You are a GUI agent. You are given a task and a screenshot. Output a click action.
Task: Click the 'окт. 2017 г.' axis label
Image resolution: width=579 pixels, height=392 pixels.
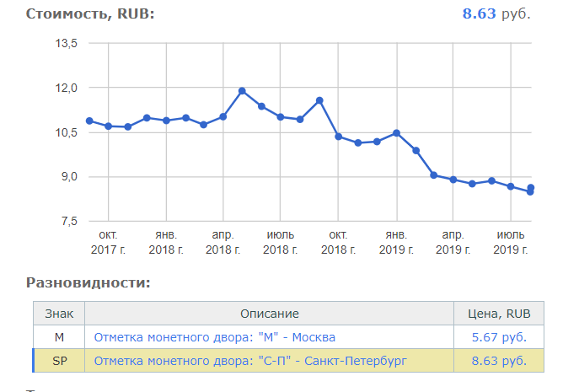[x=108, y=243]
